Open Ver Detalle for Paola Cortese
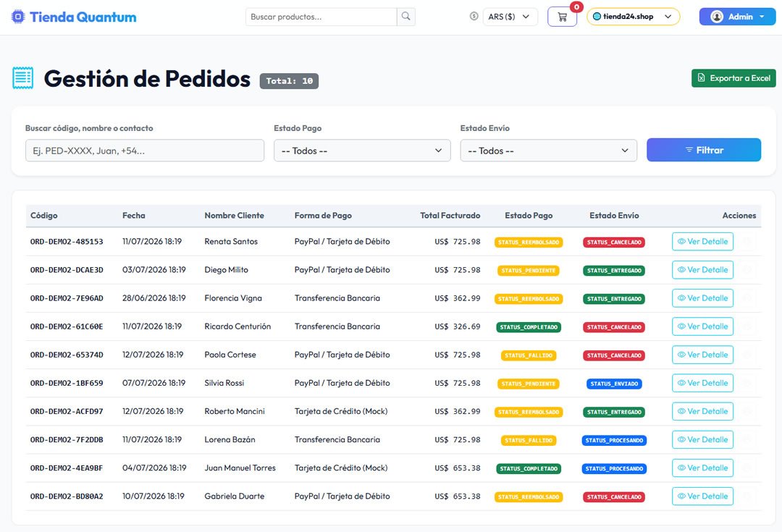The width and height of the screenshot is (782, 532). (702, 355)
